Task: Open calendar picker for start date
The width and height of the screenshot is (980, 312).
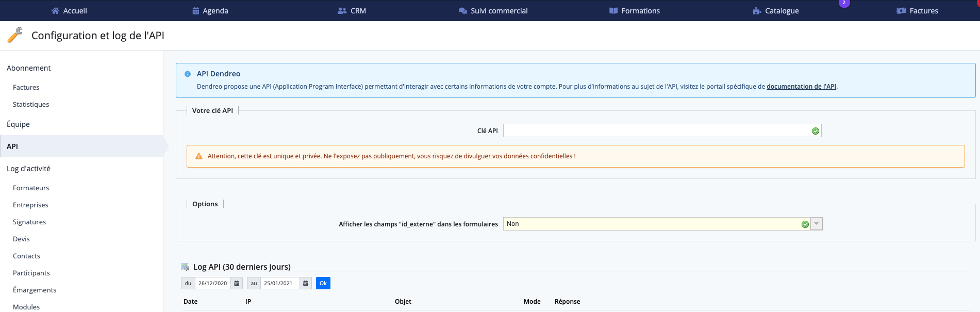Action: [x=237, y=283]
